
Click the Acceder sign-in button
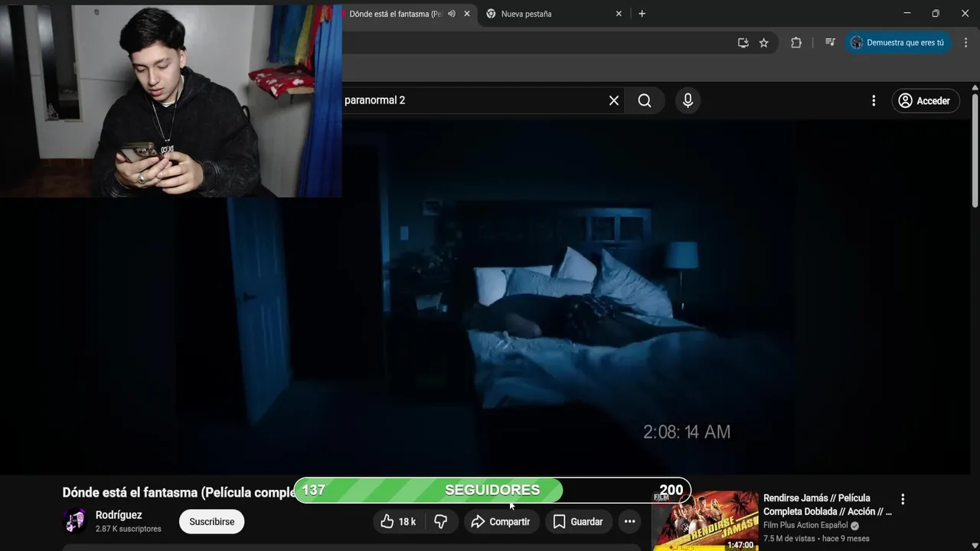tap(925, 100)
